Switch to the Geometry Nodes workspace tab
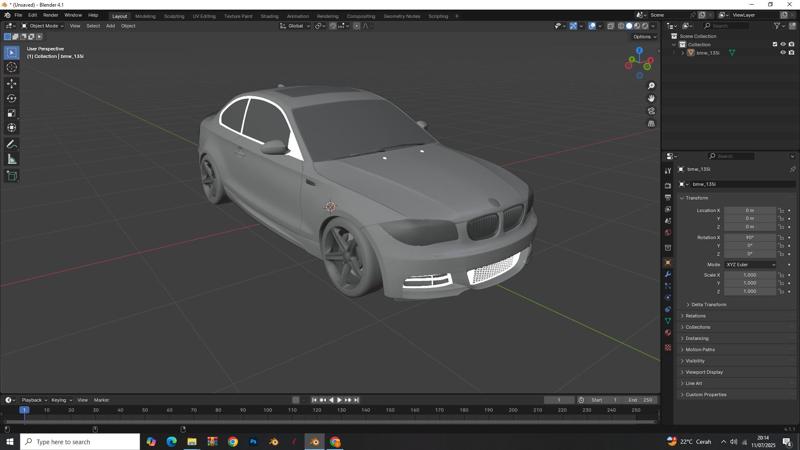Viewport: 800px width, 450px height. 402,16
